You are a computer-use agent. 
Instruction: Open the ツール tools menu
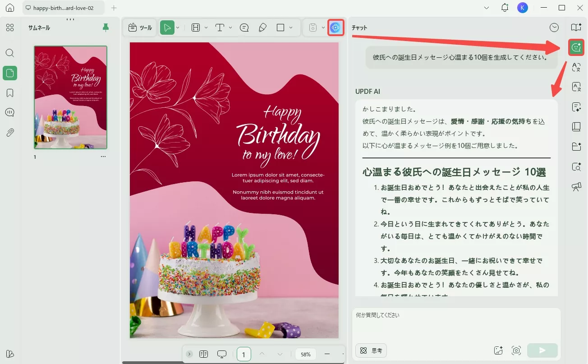click(x=140, y=28)
